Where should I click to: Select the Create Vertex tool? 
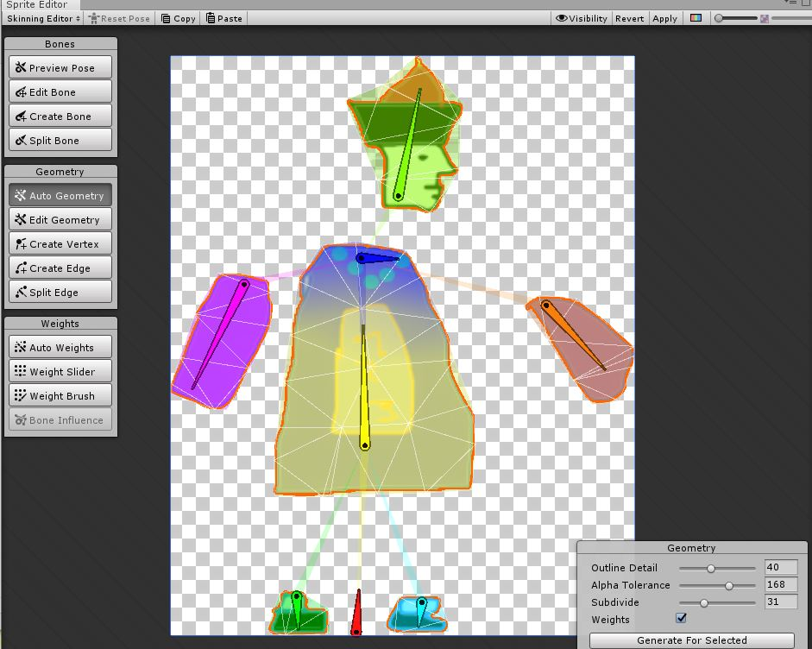click(60, 243)
